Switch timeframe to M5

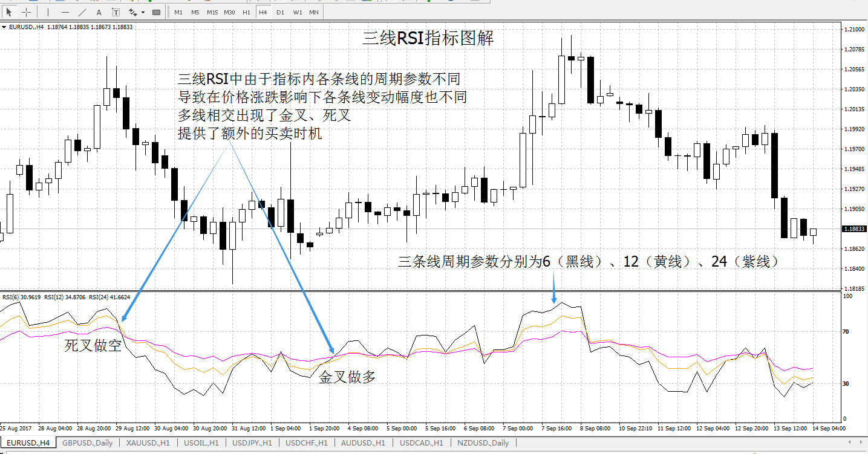[x=195, y=12]
